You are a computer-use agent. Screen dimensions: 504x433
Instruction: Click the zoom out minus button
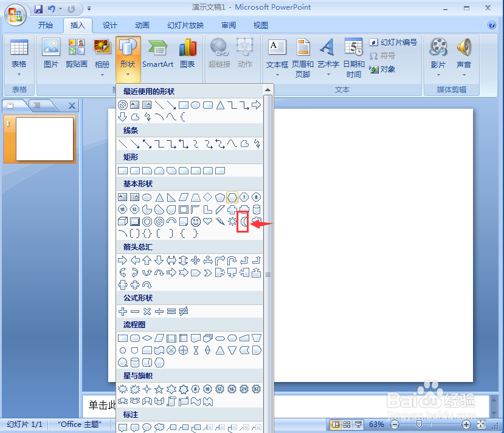click(x=395, y=424)
